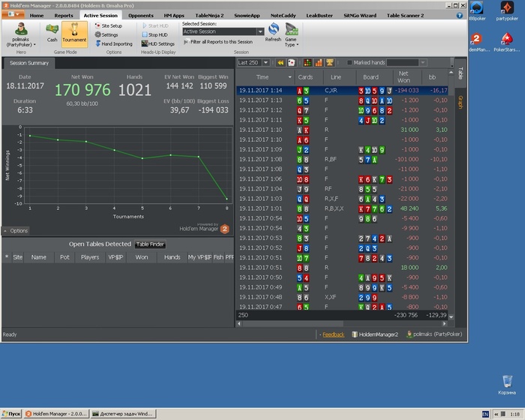The height and width of the screenshot is (420, 525).
Task: Sort by the Net Won column header
Action: pyautogui.click(x=406, y=77)
